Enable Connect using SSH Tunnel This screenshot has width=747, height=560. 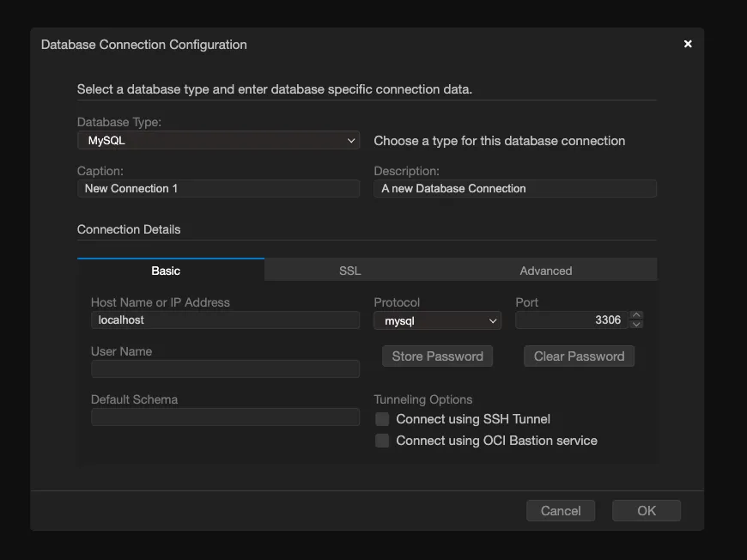pos(382,419)
